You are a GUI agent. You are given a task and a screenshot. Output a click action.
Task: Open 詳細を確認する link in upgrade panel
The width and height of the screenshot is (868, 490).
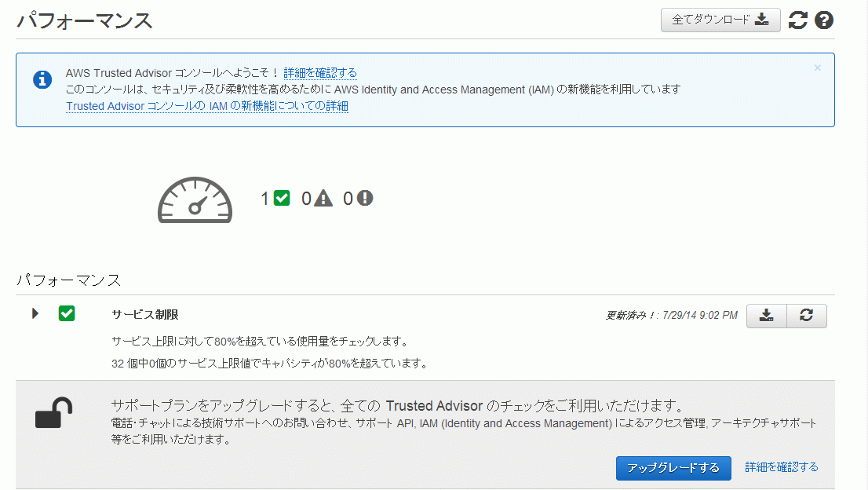click(781, 466)
